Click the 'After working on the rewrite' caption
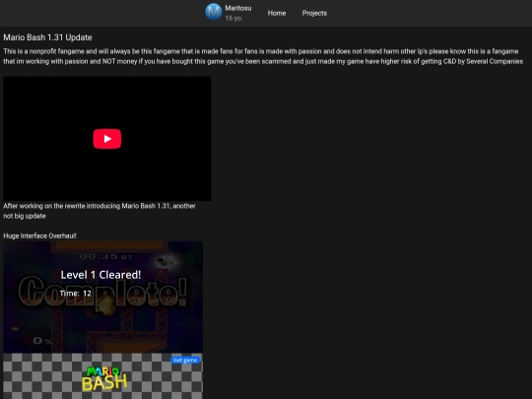 pyautogui.click(x=100, y=211)
